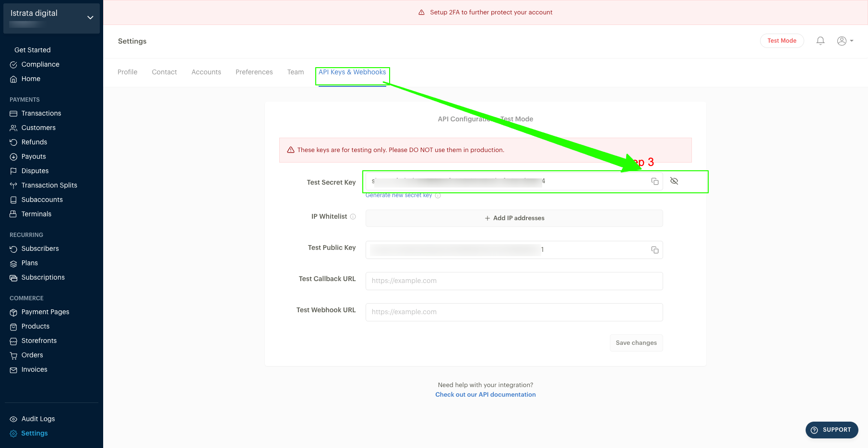Focus the Test Webhook URL field

pos(514,312)
